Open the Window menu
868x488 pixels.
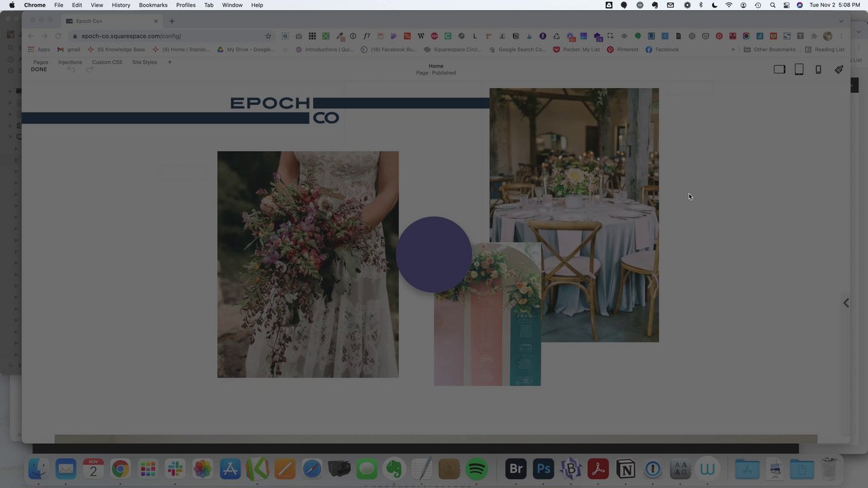[232, 5]
